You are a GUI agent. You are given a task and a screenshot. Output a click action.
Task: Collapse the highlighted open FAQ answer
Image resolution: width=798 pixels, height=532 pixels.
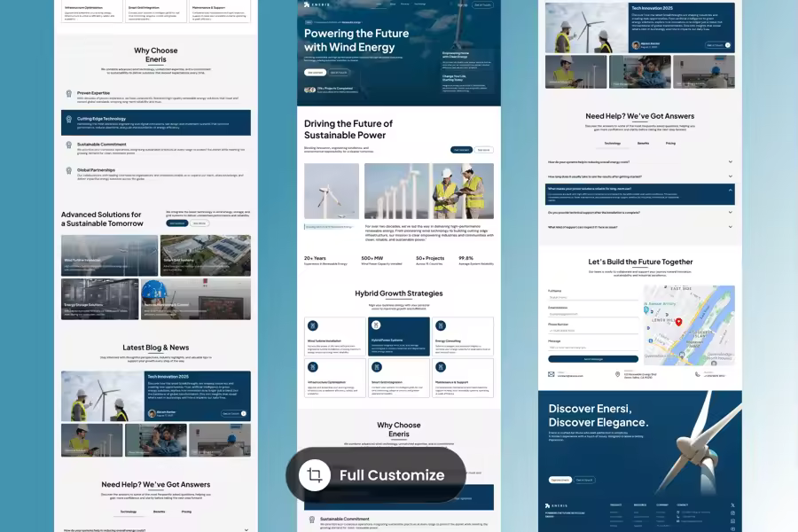730,190
